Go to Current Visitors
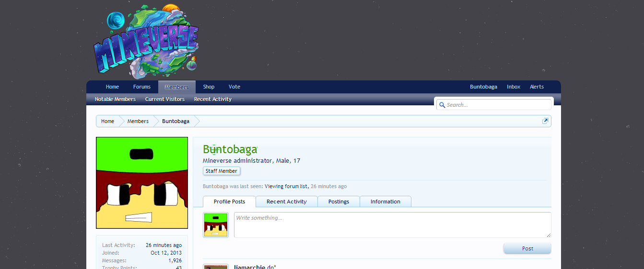This screenshot has height=269, width=644. (165, 99)
